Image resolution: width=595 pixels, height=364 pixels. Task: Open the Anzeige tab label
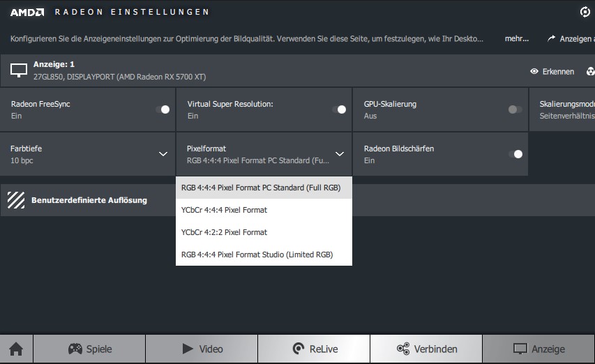click(548, 349)
